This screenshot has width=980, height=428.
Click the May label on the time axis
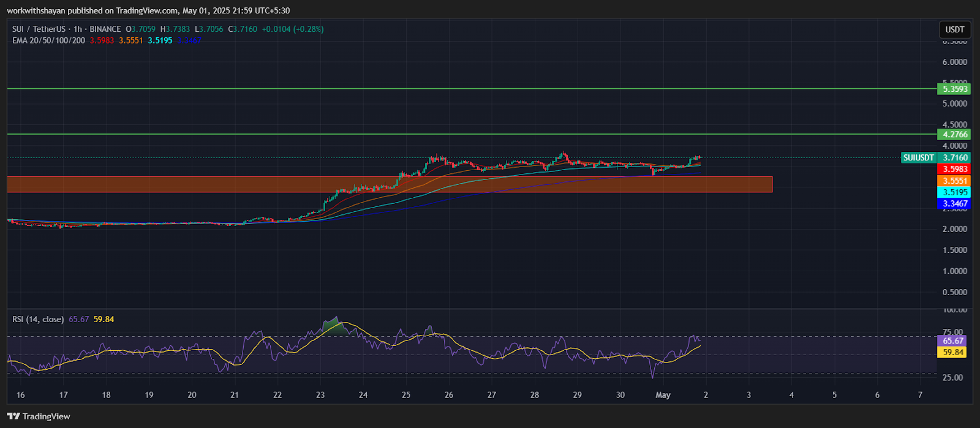[663, 395]
